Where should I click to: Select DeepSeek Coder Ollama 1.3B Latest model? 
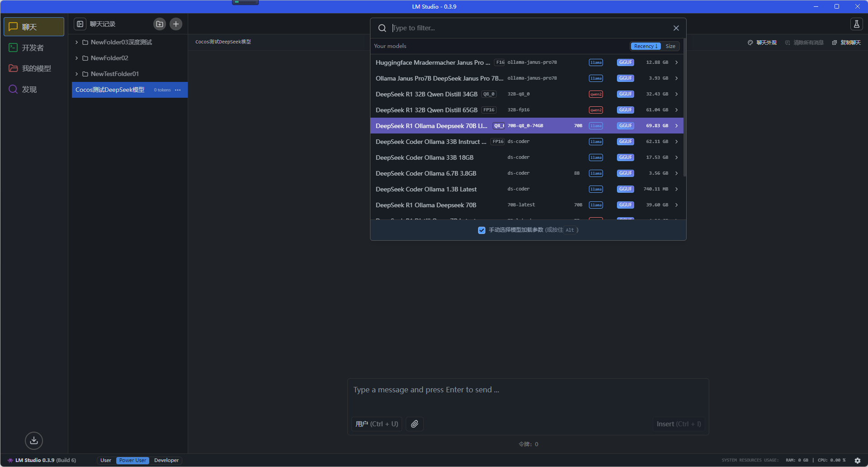(526, 189)
